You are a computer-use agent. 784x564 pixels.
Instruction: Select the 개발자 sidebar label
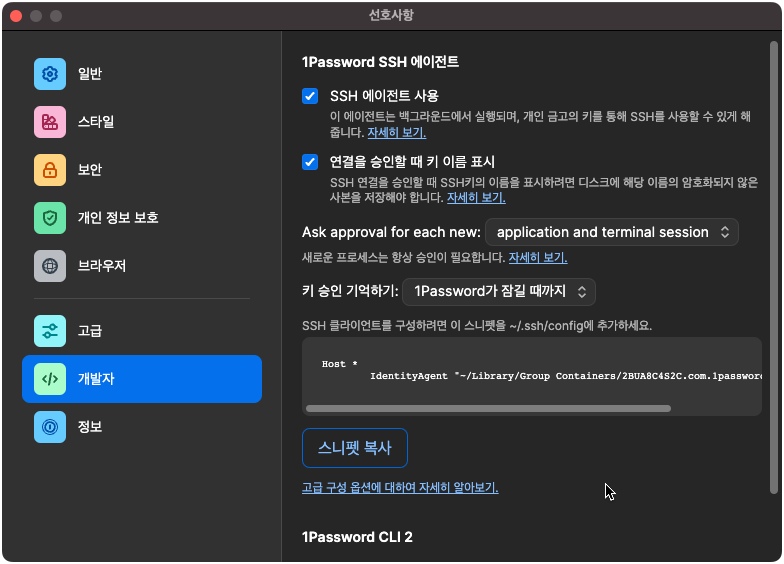point(96,379)
